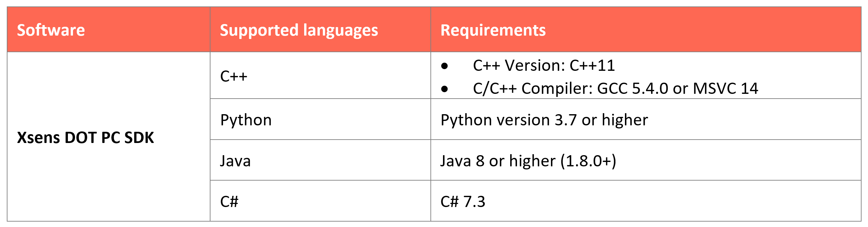Click the word SDK in the Software column

coord(139,138)
